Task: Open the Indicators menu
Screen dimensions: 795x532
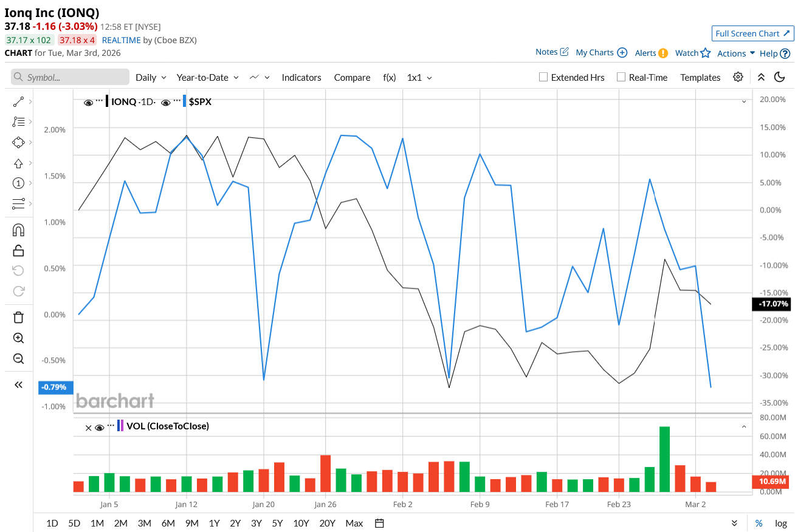Action: (301, 77)
